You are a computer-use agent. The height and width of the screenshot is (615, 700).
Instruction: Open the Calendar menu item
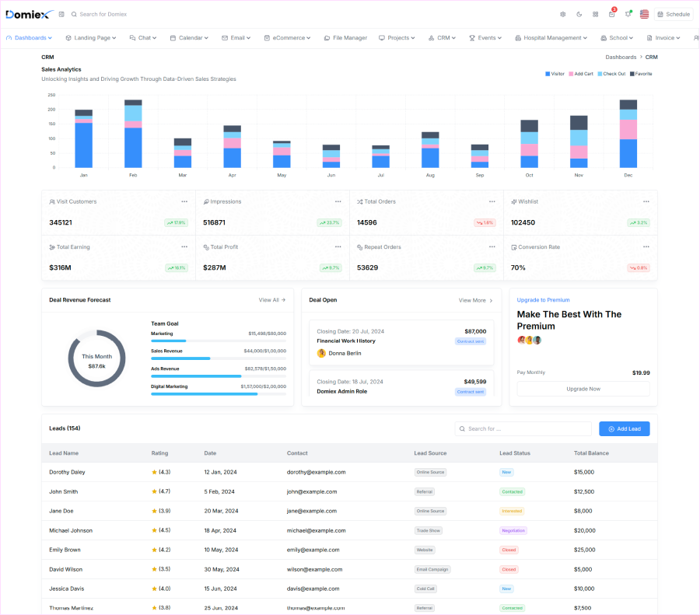(188, 37)
